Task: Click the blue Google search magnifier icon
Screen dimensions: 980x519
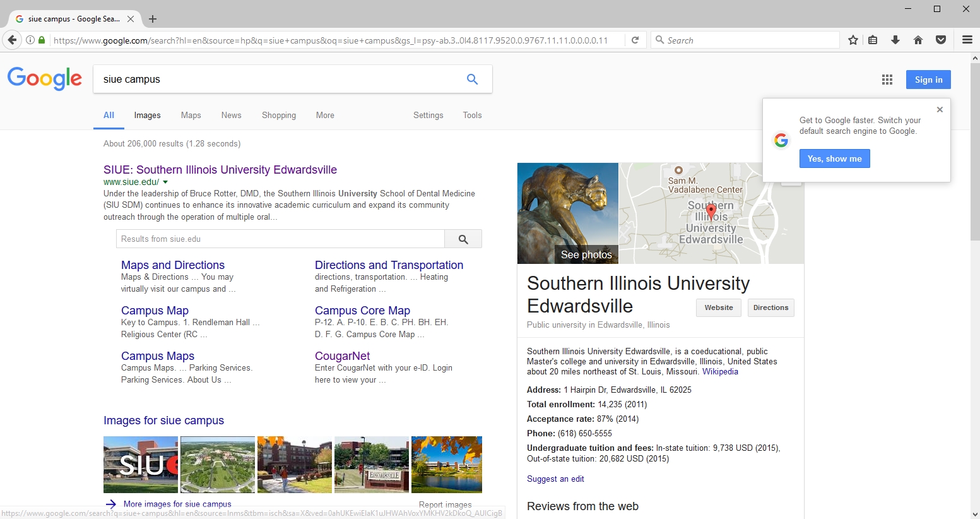Action: [x=472, y=80]
